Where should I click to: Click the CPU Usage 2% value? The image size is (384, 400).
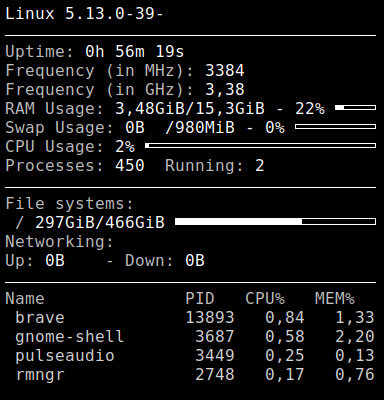point(125,147)
